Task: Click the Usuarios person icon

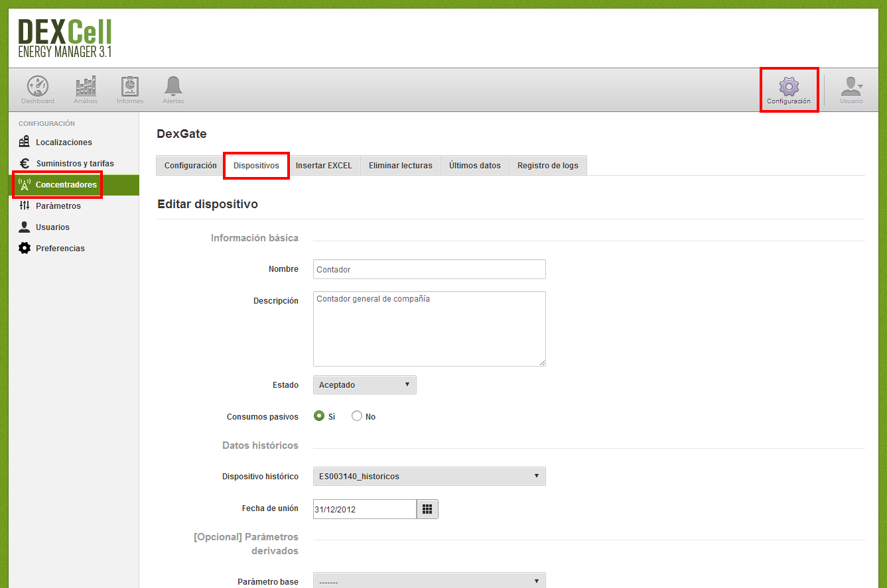Action: click(25, 227)
